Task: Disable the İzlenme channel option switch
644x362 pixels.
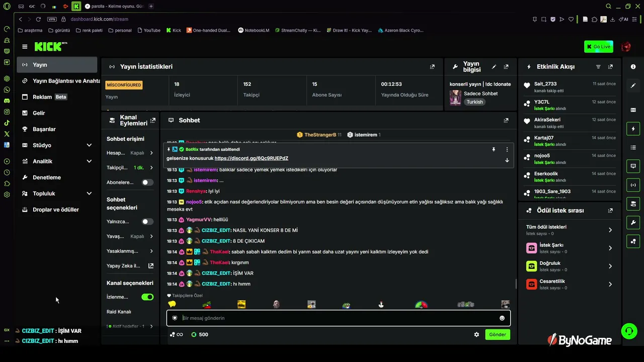Action: [x=147, y=297]
